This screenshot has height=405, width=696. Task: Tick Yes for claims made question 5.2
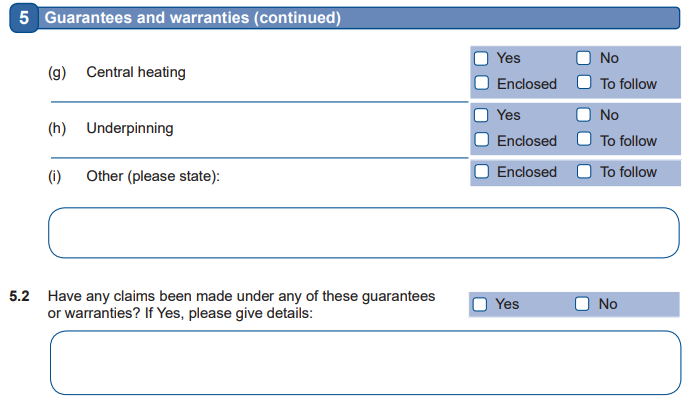[481, 304]
